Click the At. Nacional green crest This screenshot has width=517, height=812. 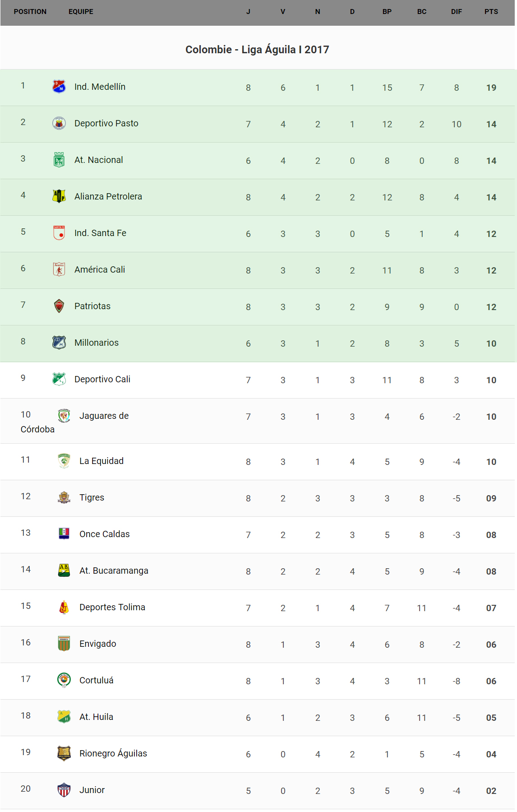(59, 160)
